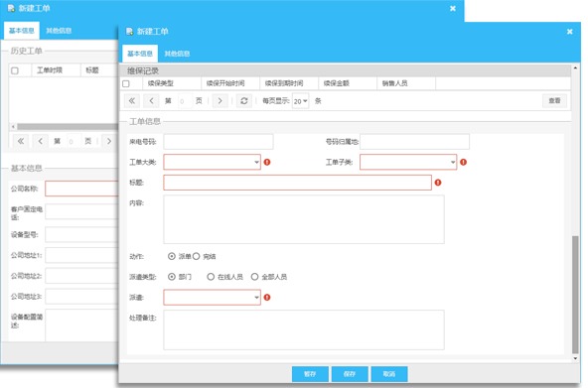The height and width of the screenshot is (388, 588).
Task: Click 标题 column header in 历史工单 table
Action: pos(99,70)
